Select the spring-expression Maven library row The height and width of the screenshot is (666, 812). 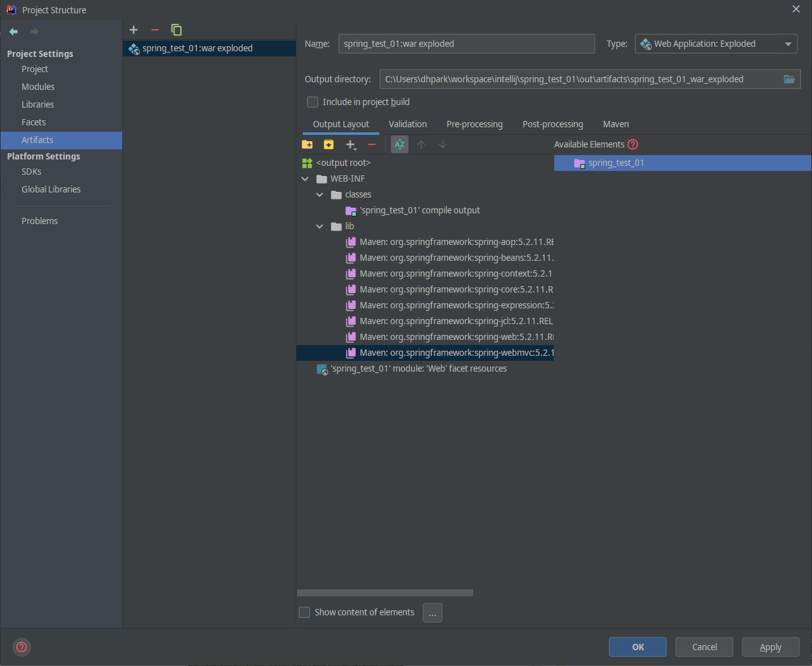click(425, 305)
